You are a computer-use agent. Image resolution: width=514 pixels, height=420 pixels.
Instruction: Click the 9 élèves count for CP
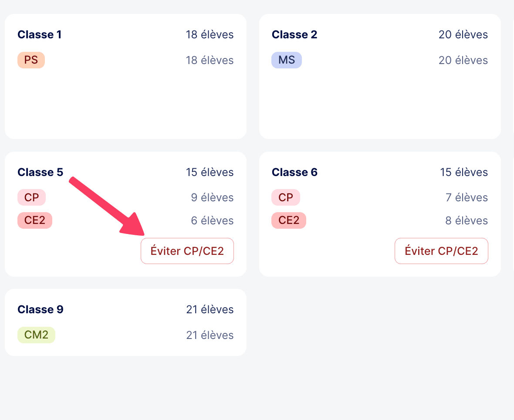tap(212, 197)
